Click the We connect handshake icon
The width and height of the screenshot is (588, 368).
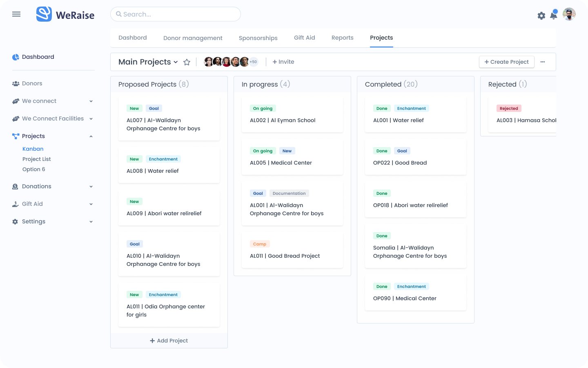[x=16, y=101]
